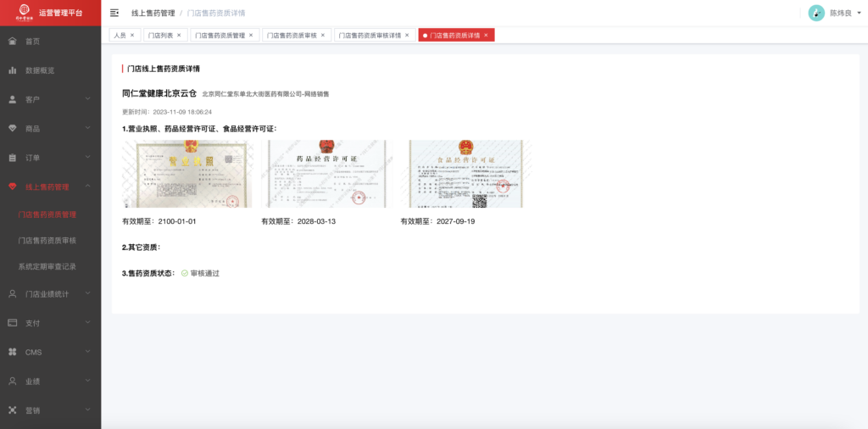
Task: Click the card icon beside 支付
Action: point(13,323)
